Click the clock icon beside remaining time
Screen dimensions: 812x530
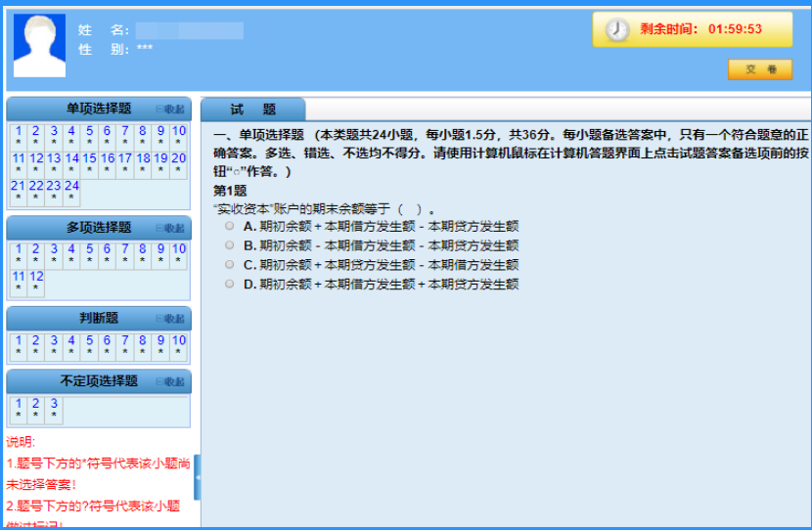617,29
